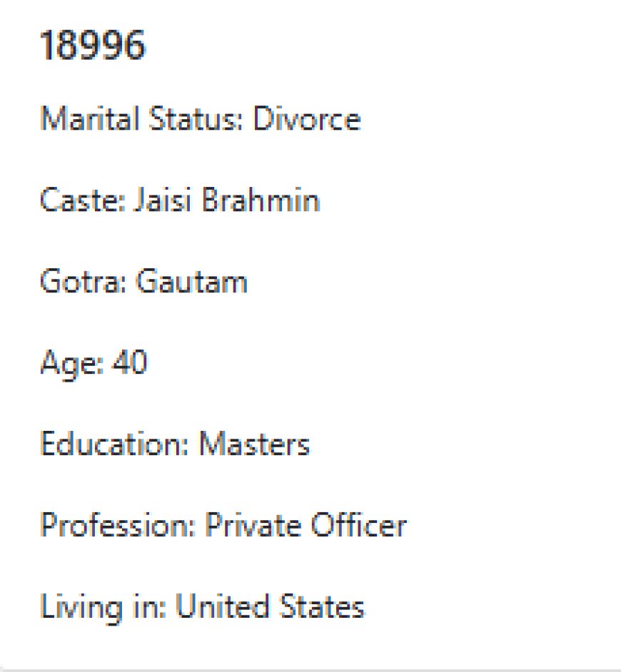Screen dimensions: 621x672
Task: Select the Masters education value
Action: 254,444
